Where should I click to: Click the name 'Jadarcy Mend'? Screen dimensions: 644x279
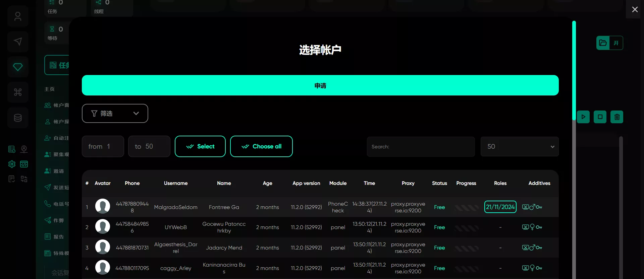point(224,248)
